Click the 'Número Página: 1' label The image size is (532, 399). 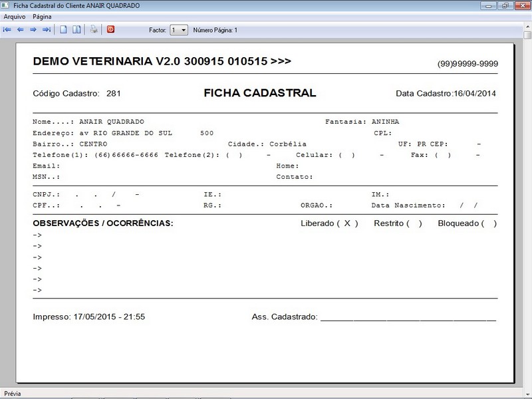pos(215,30)
